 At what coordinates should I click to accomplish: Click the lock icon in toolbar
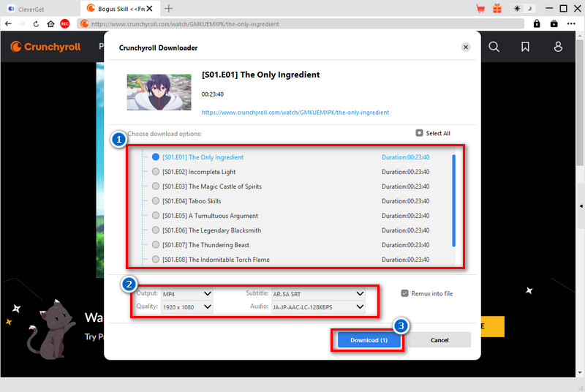coord(537,24)
